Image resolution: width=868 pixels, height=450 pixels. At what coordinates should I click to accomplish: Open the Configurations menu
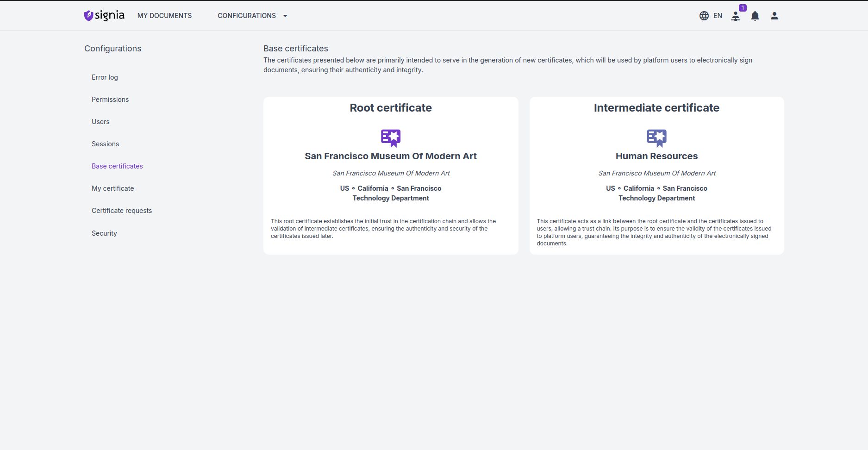pyautogui.click(x=247, y=16)
